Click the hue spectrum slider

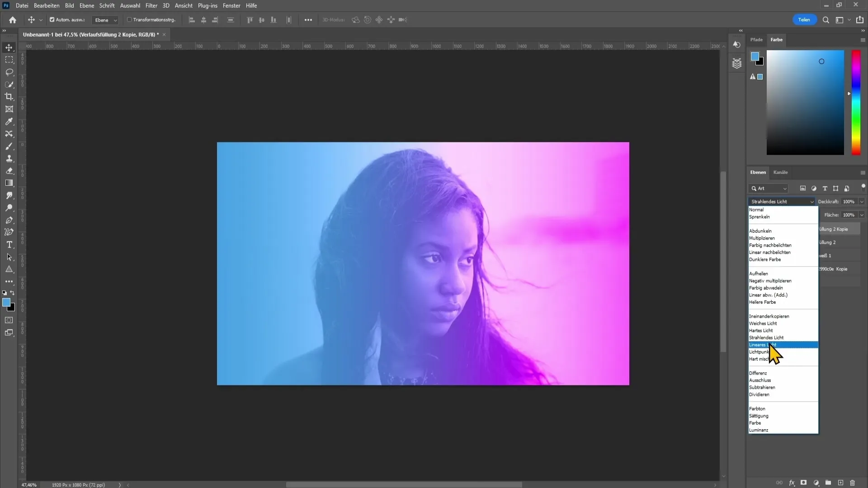pos(856,103)
